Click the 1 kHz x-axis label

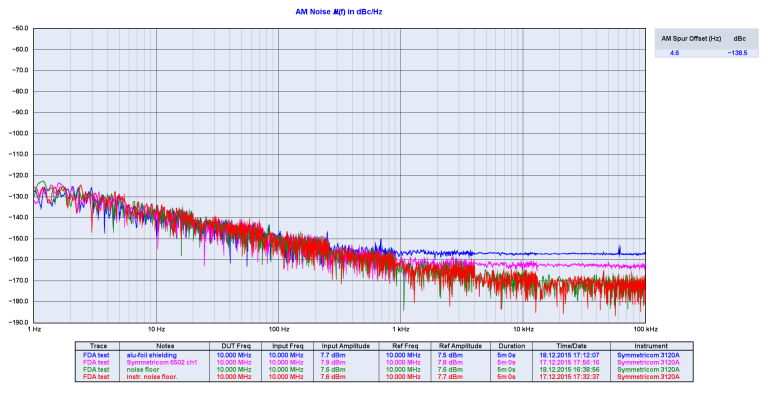pos(401,329)
